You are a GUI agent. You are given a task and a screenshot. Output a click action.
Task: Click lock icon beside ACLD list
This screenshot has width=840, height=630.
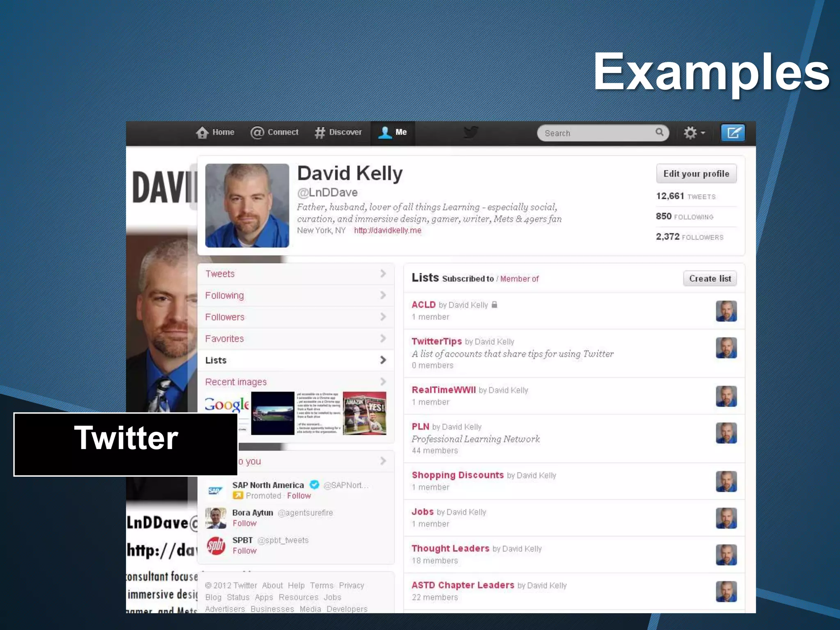point(494,304)
